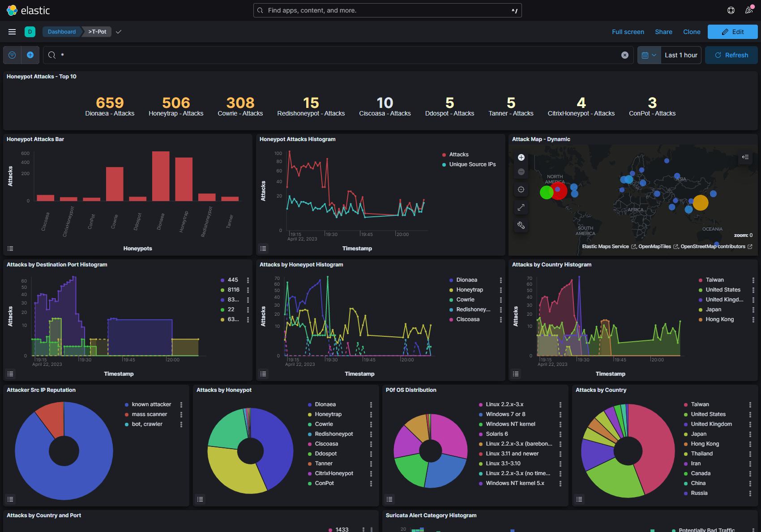Clone this dashboard
The width and height of the screenshot is (761, 532).
[692, 32]
